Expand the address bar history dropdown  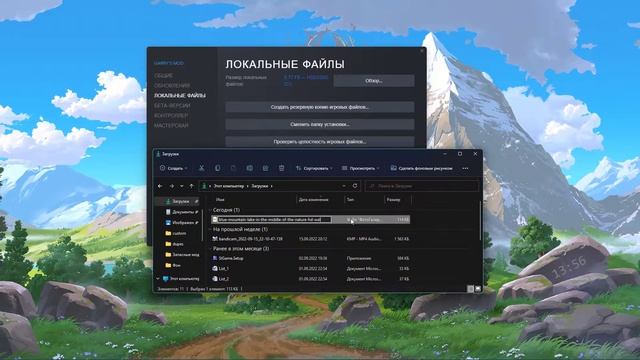tap(344, 186)
